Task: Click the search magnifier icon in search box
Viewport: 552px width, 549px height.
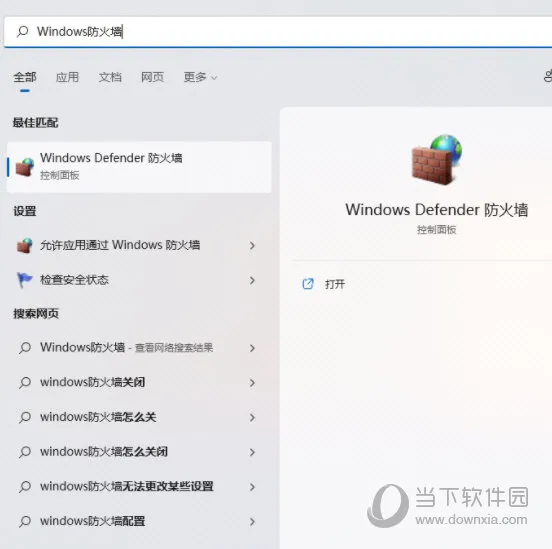Action: (x=23, y=31)
